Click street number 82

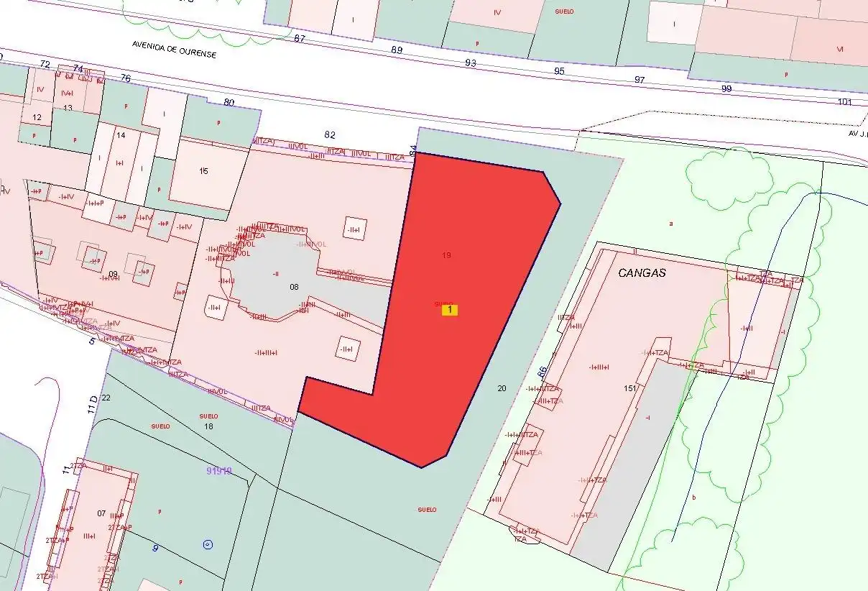coord(330,134)
